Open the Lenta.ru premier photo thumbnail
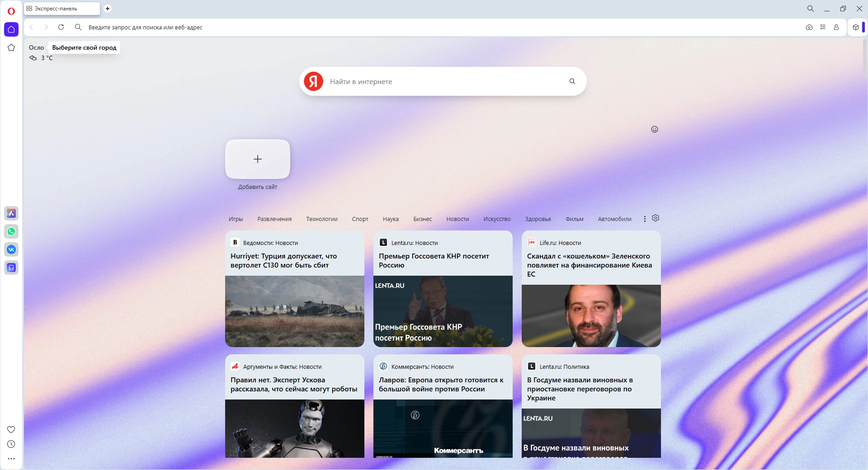Image resolution: width=868 pixels, height=470 pixels. [443, 311]
